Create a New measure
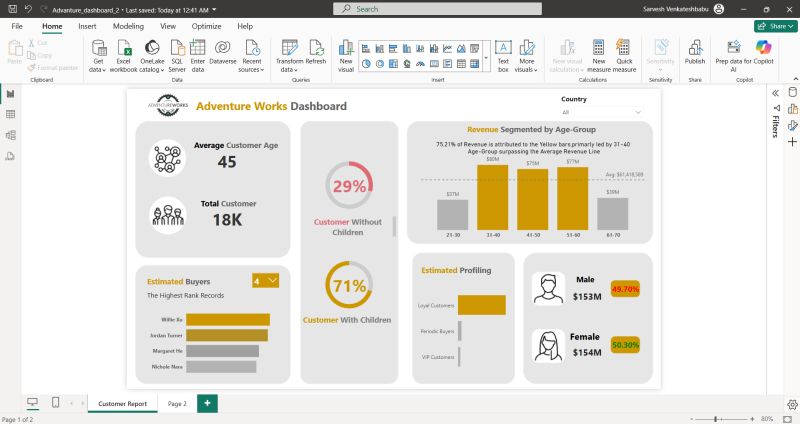The image size is (800, 424). pos(598,56)
